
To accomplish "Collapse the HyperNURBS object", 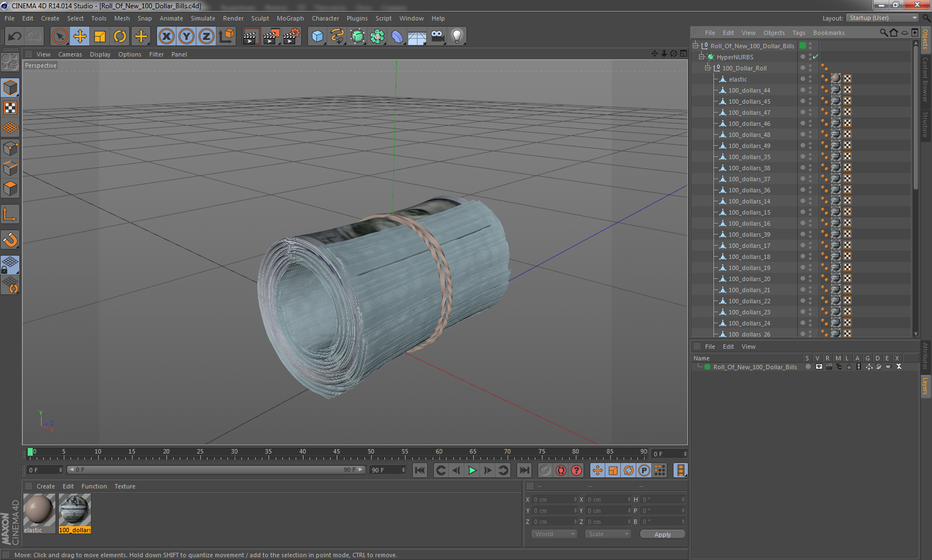I will [x=701, y=57].
